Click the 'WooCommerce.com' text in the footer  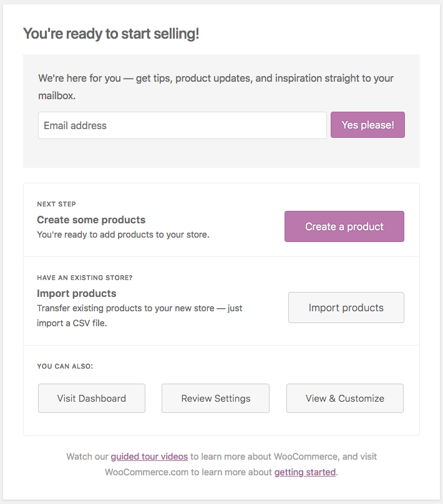(147, 472)
